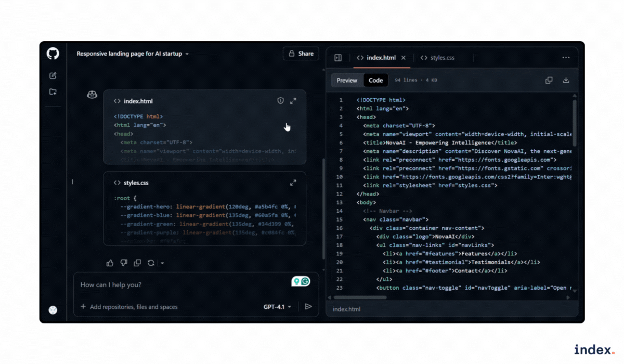The width and height of the screenshot is (624, 364).
Task: Download the index.html file
Action: point(566,80)
